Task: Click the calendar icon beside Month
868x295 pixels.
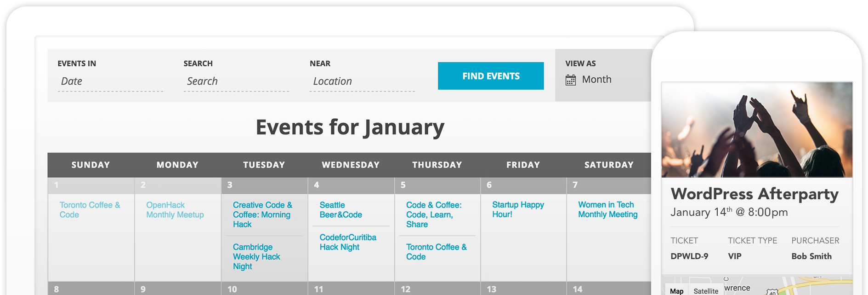Action: [570, 80]
